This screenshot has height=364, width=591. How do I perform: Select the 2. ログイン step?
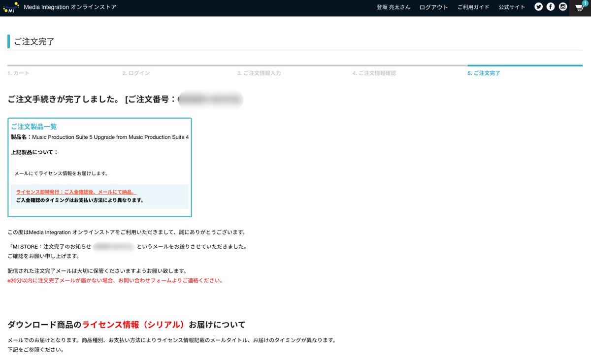pyautogui.click(x=136, y=73)
